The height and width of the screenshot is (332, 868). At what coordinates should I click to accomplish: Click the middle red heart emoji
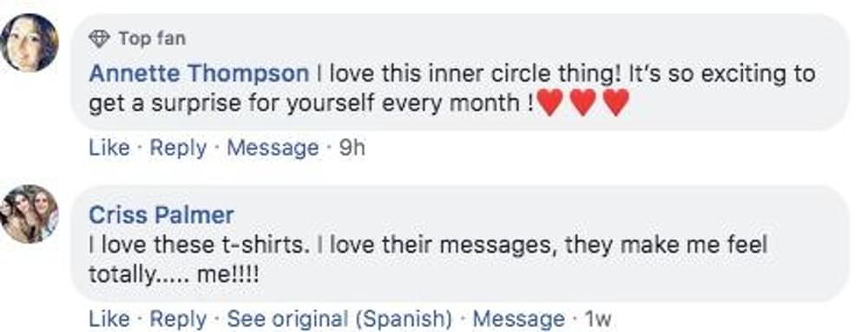click(583, 103)
